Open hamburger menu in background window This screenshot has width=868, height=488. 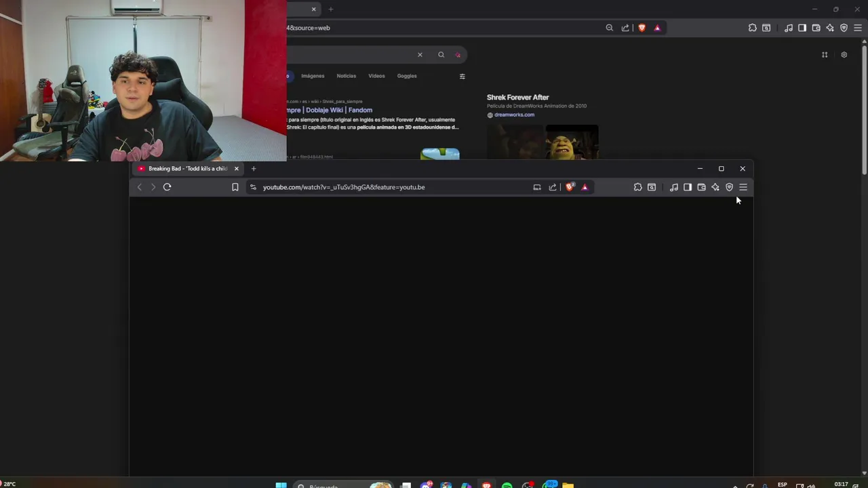[858, 28]
